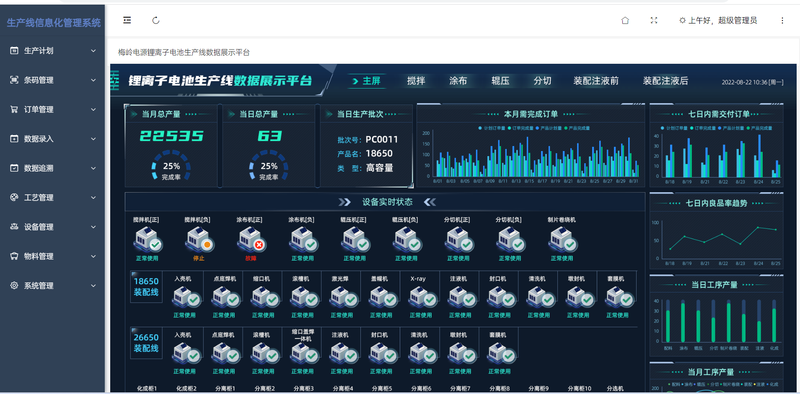Select the 分切机[负] equipment icon
Viewport: 800px width, 394px height.
[510, 239]
